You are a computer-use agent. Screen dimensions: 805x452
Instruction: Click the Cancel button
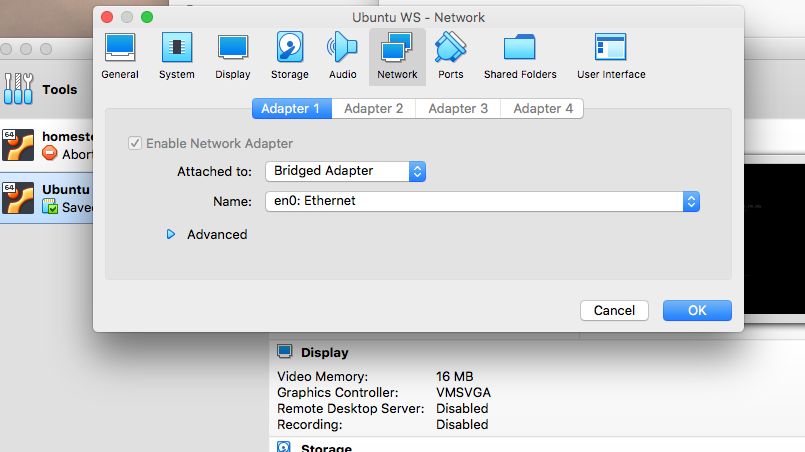(614, 310)
